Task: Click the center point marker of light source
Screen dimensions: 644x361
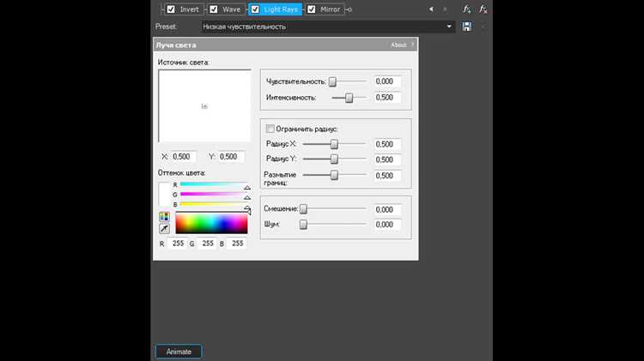Action: 204,106
